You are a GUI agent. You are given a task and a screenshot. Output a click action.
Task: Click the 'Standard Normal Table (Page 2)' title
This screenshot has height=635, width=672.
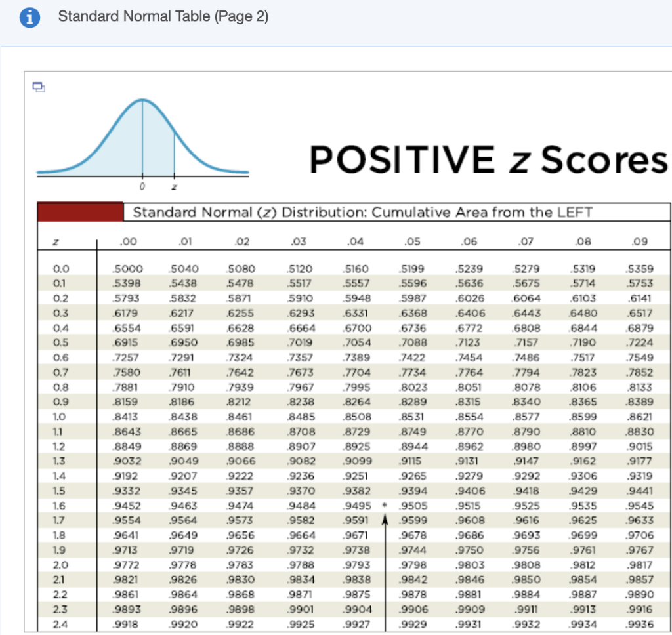point(163,16)
